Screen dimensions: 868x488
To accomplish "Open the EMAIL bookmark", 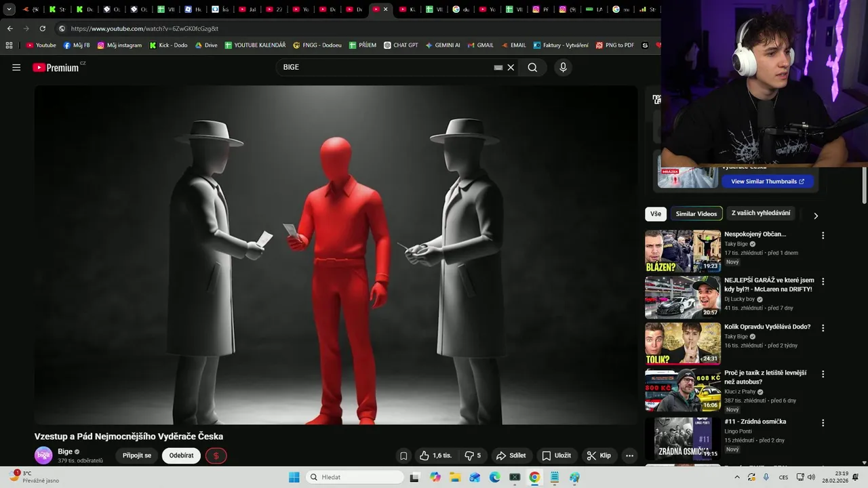I will 513,45.
